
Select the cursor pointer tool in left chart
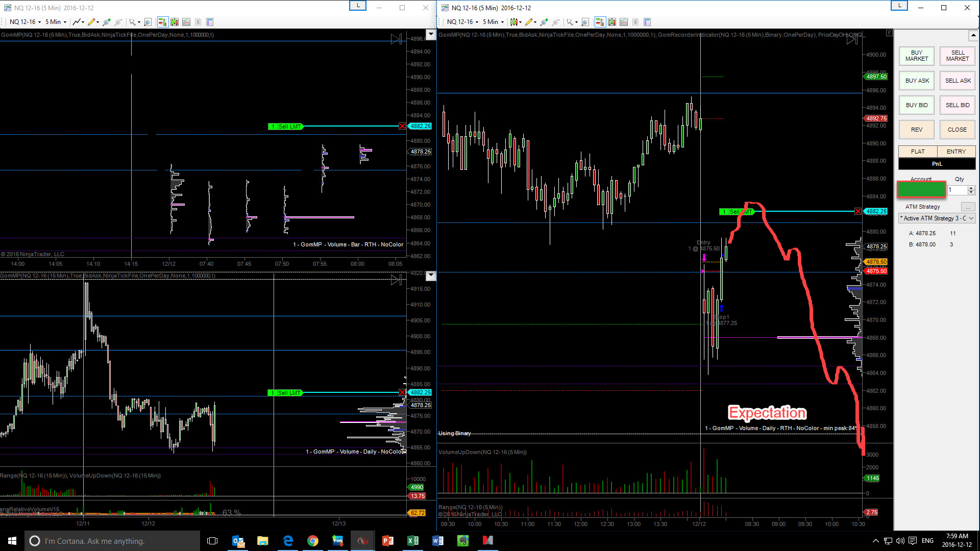coord(132,22)
